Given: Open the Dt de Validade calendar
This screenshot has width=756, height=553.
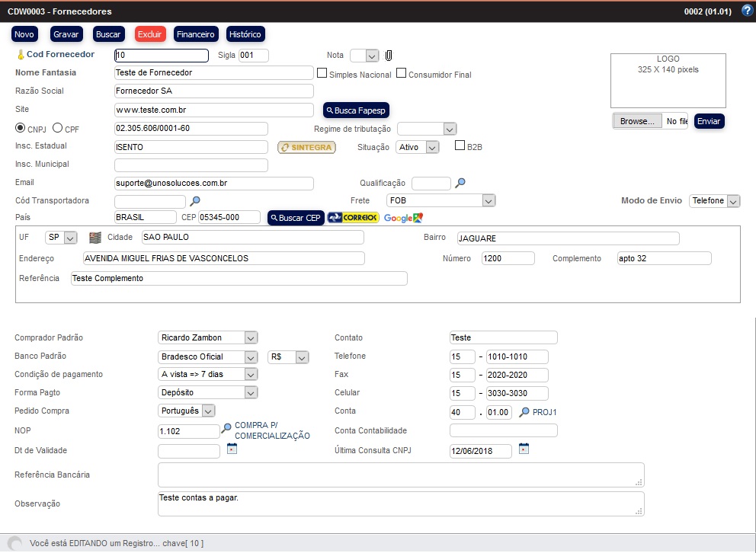Looking at the screenshot, I should 232,449.
